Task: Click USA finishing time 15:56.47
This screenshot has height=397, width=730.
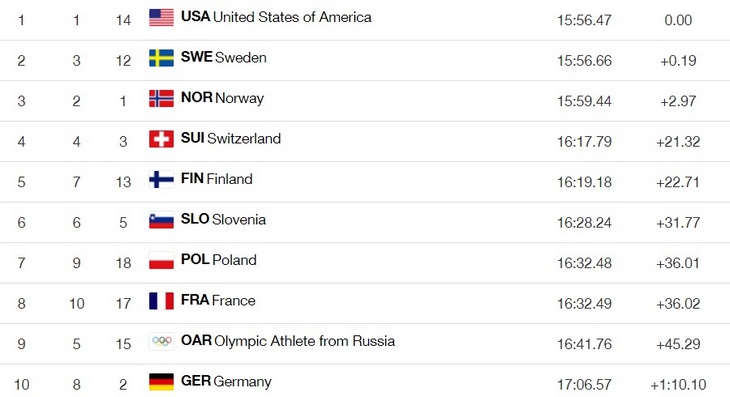Action: [584, 20]
